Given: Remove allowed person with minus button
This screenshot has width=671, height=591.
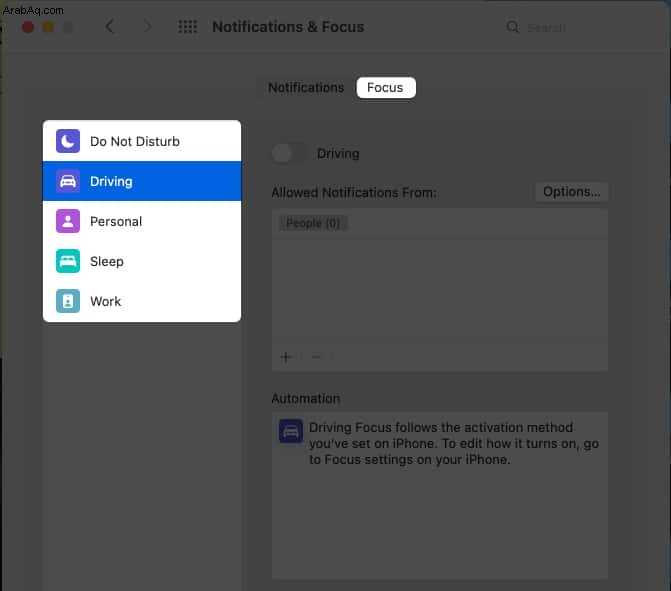Looking at the screenshot, I should tap(316, 356).
